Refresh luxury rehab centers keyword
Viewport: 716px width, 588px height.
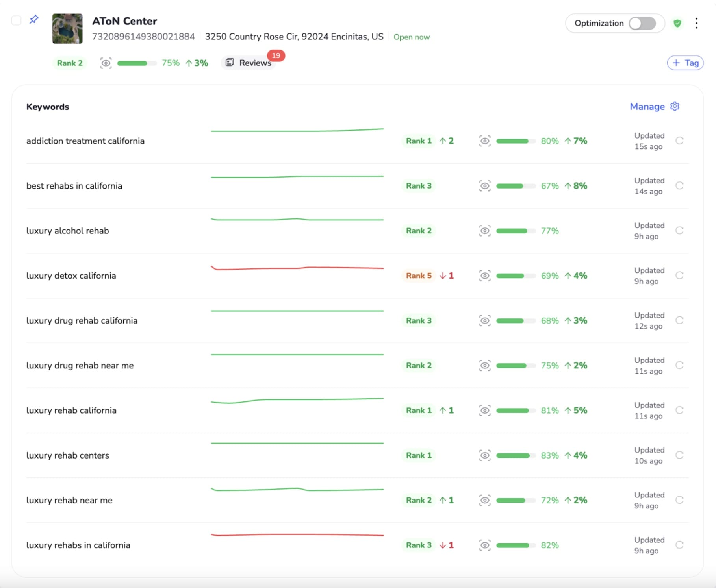pyautogui.click(x=679, y=455)
